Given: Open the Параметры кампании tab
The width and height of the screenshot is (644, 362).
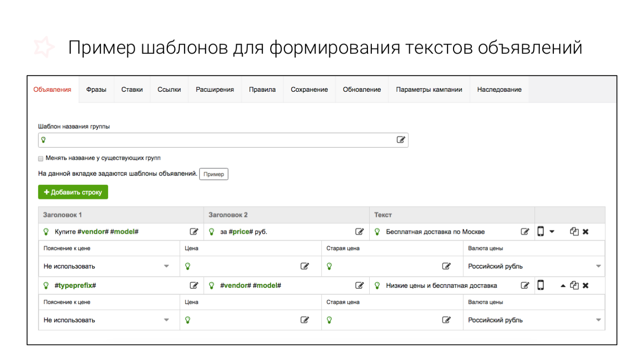Looking at the screenshot, I should (429, 90).
